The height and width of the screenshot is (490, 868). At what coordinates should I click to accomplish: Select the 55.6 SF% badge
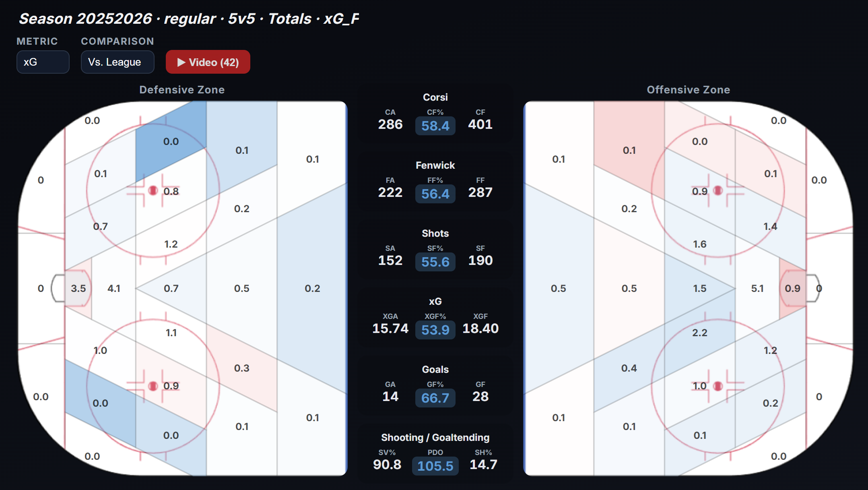click(x=435, y=262)
